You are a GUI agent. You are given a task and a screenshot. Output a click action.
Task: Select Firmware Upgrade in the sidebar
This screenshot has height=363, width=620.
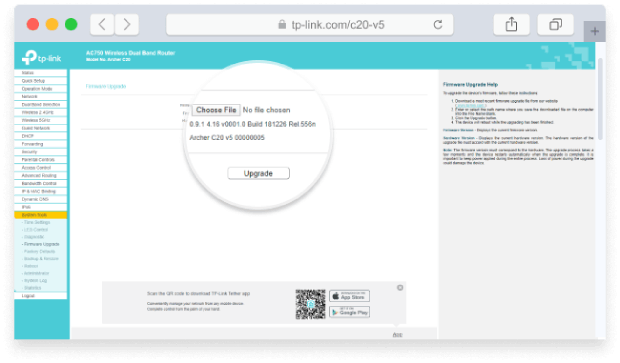pyautogui.click(x=41, y=244)
